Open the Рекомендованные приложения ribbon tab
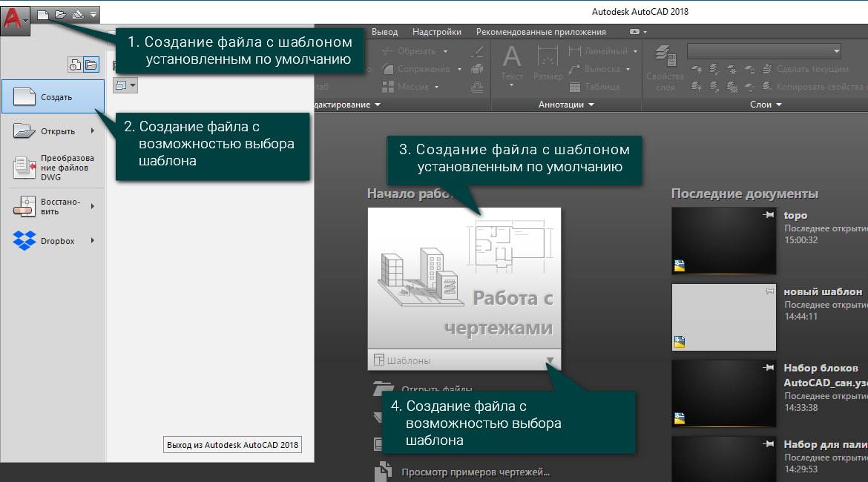The height and width of the screenshot is (482, 868). point(541,32)
